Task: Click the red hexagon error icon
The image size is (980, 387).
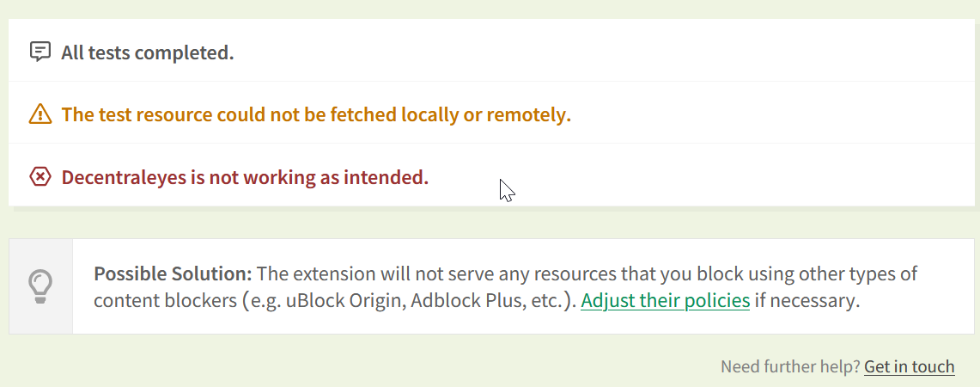Action: point(40,177)
